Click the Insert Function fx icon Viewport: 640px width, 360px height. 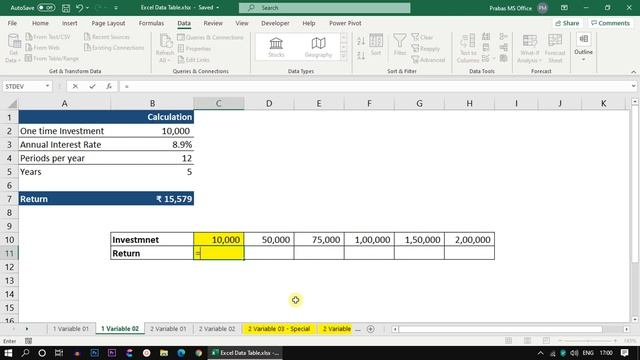pos(109,86)
